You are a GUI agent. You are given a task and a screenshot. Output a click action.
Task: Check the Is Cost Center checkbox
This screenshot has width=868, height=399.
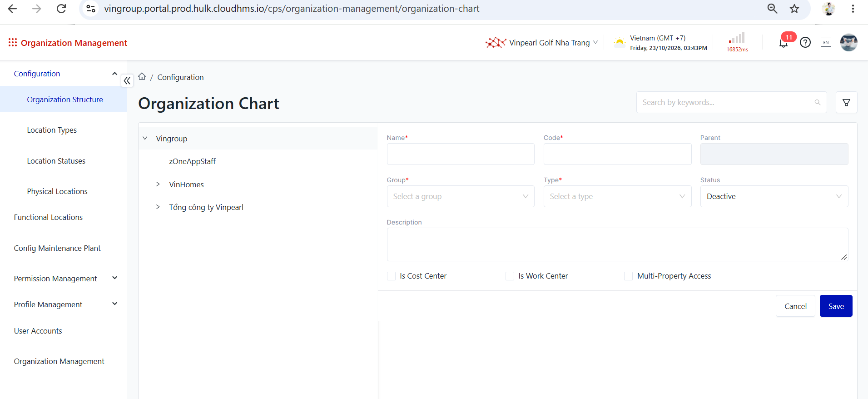391,276
